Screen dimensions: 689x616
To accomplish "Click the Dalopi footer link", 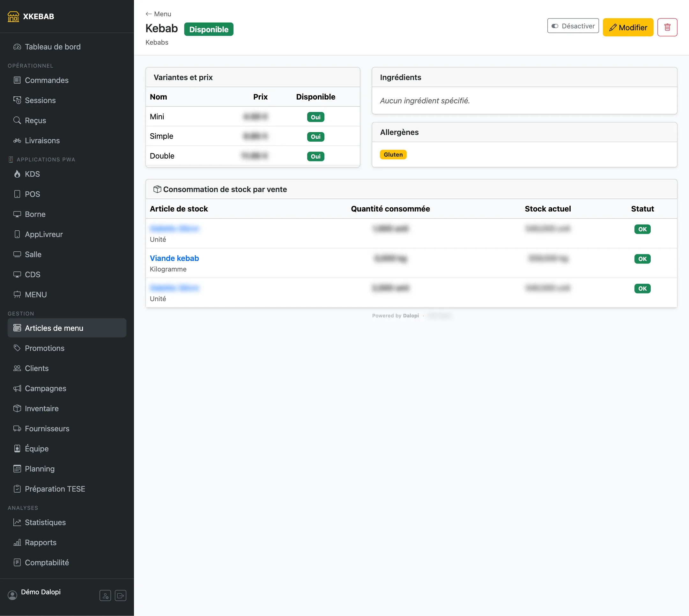I will coord(411,315).
